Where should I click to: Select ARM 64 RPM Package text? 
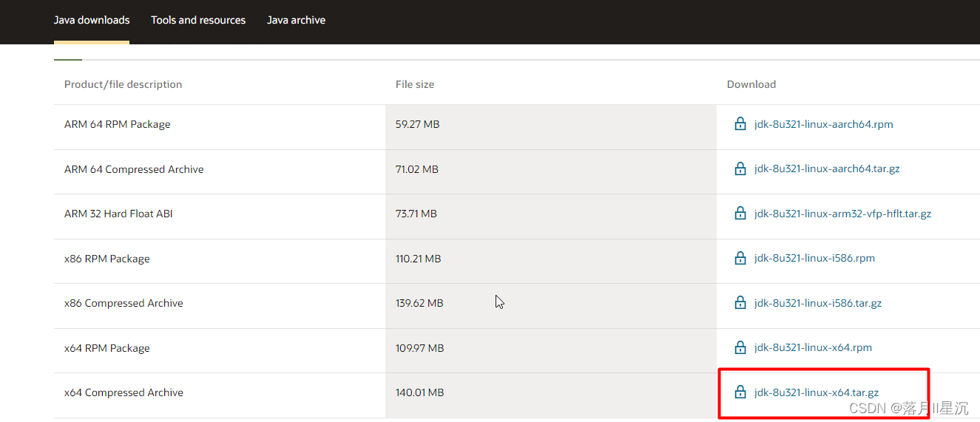[x=118, y=124]
